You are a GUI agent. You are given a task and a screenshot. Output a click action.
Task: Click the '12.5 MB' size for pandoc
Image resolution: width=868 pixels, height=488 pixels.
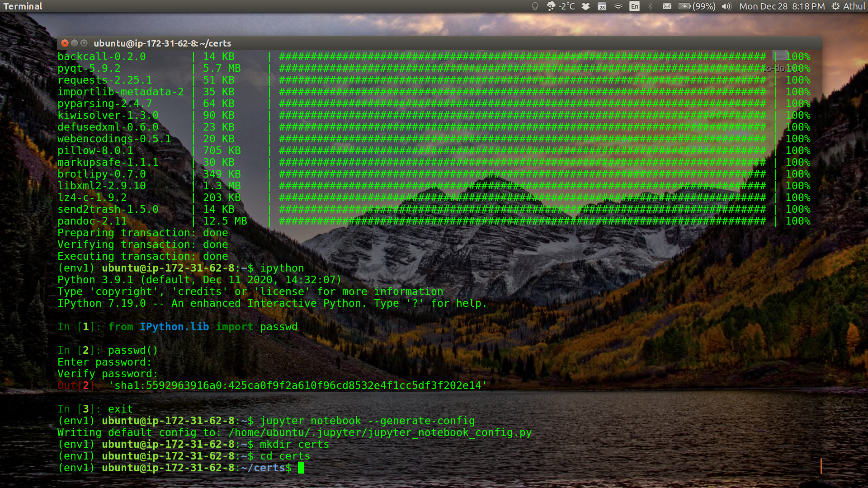(225, 221)
